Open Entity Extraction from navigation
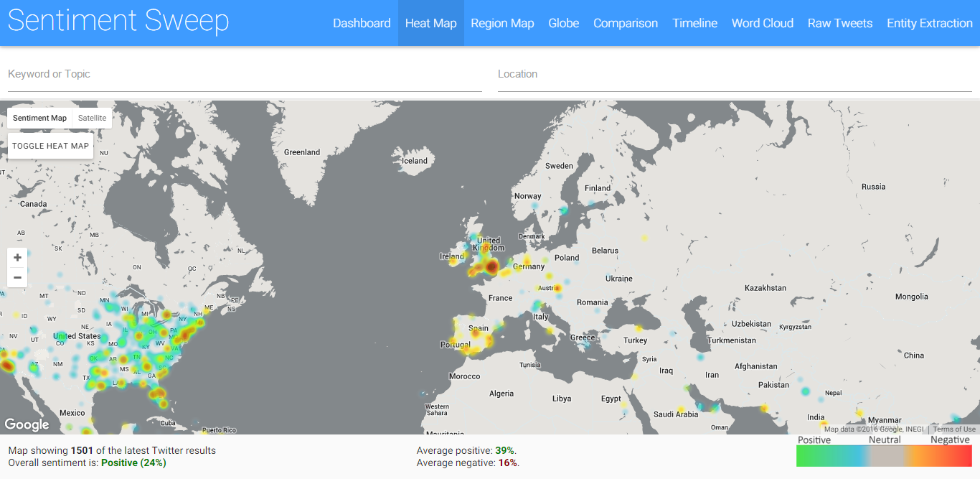The width and height of the screenshot is (980, 479). [929, 23]
